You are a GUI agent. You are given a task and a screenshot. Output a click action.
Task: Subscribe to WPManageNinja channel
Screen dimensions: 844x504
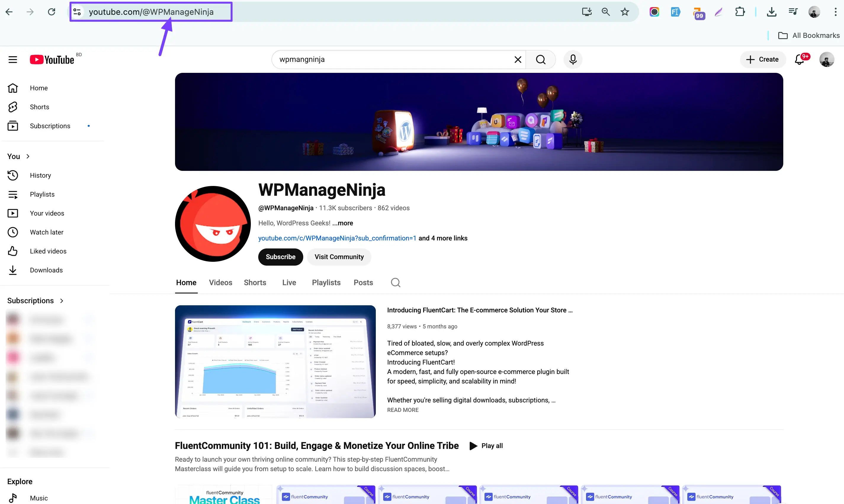pos(280,257)
